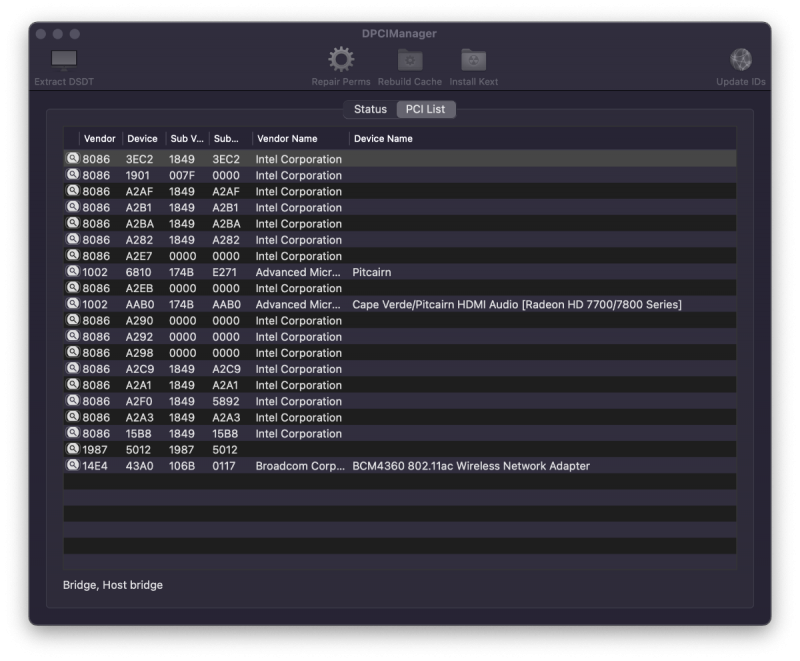Click magnifier icon for device A2A1 row
This screenshot has height=661, width=800.
coord(73,385)
